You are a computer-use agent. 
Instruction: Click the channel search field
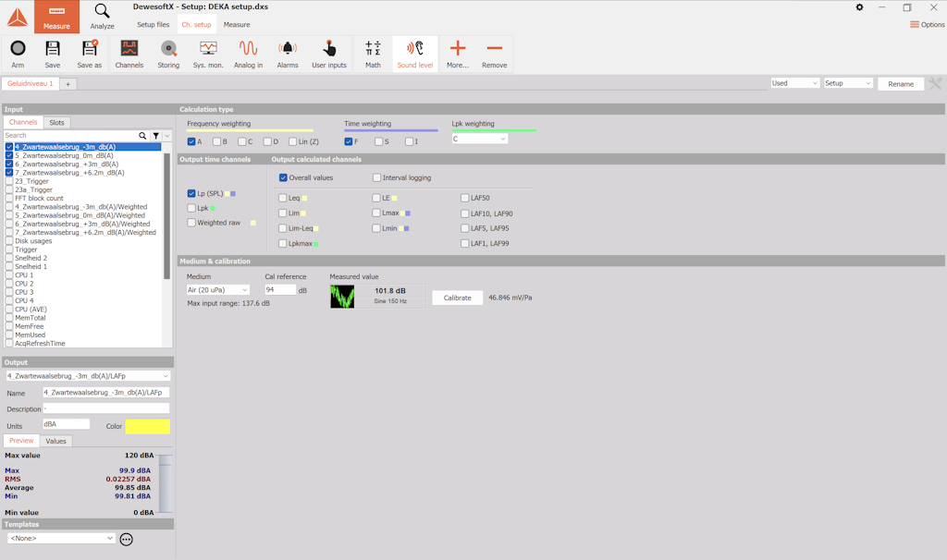coord(70,136)
